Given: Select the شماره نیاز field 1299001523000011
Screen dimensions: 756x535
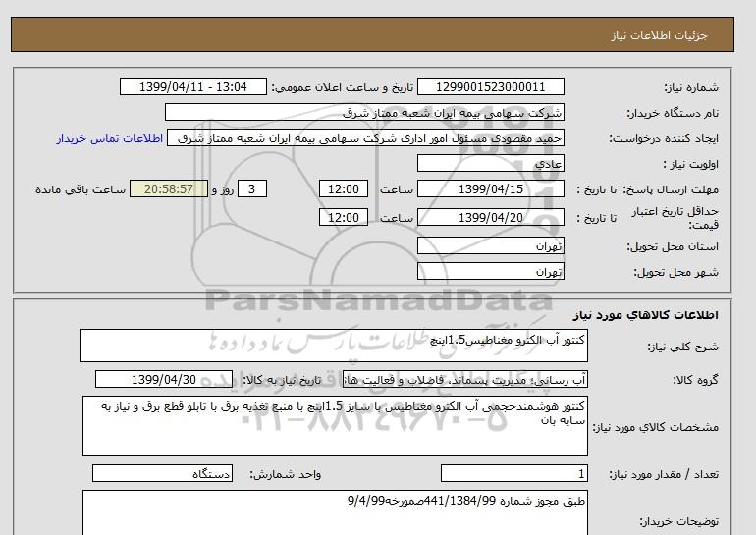Looking at the screenshot, I should click(x=490, y=86).
